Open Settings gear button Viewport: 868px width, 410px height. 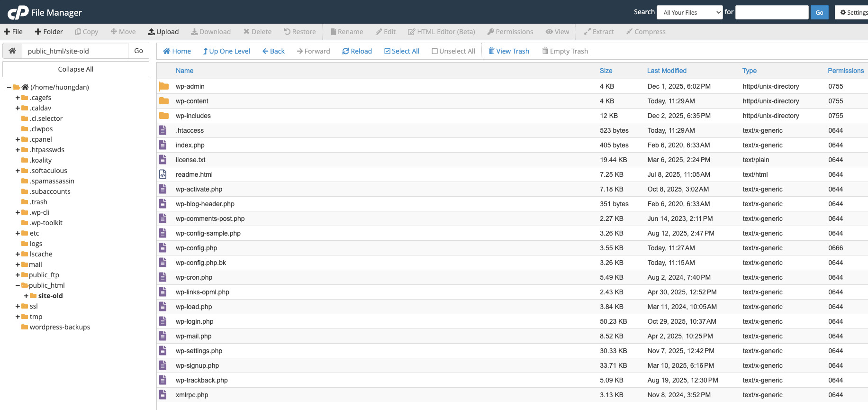pyautogui.click(x=853, y=12)
